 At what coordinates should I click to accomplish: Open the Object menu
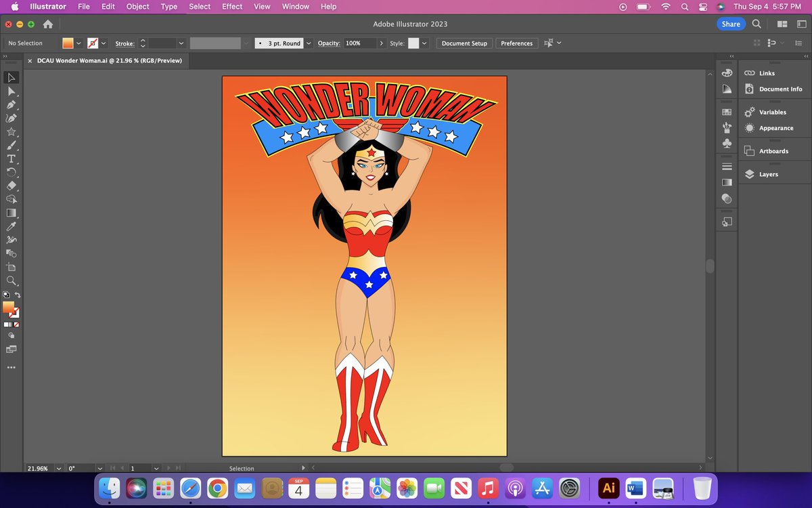[138, 7]
